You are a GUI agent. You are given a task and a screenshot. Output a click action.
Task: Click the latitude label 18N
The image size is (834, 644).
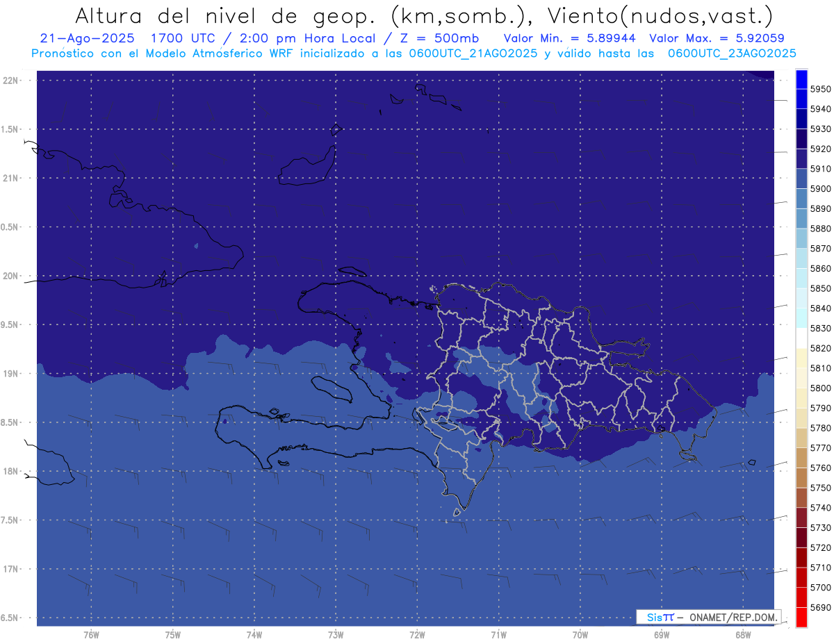point(10,471)
